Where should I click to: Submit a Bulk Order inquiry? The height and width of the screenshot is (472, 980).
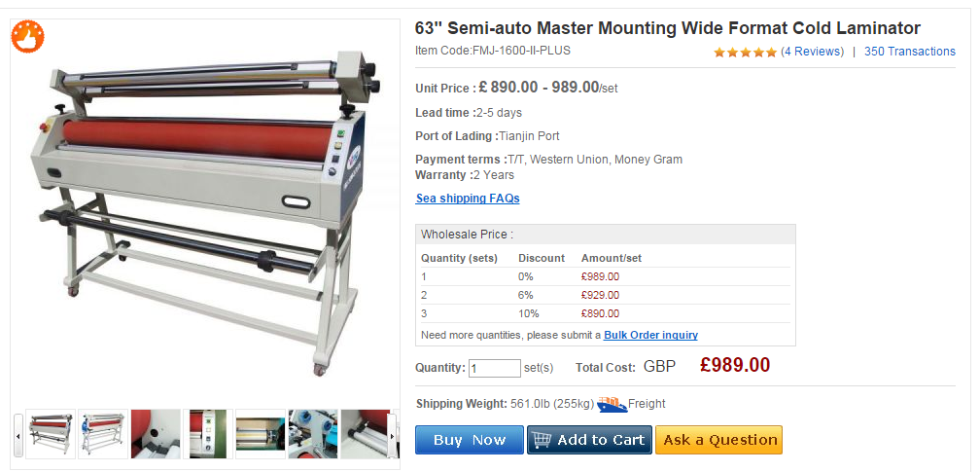click(x=650, y=335)
